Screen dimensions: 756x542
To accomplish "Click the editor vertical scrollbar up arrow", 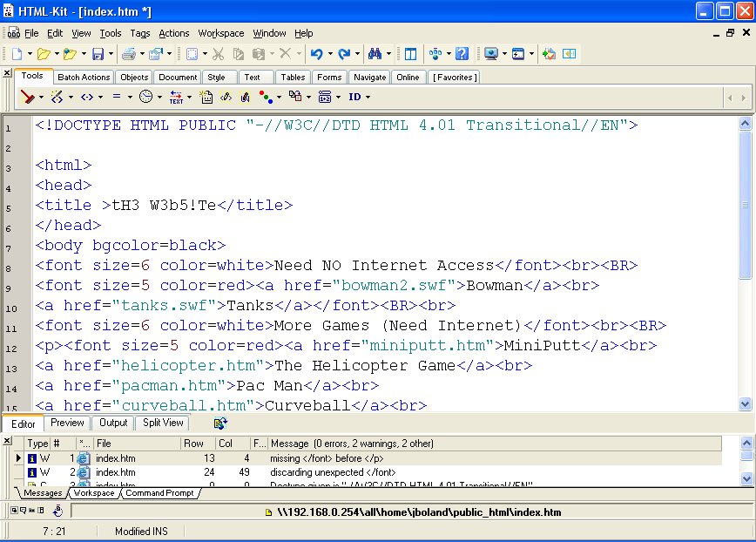I will 745,124.
